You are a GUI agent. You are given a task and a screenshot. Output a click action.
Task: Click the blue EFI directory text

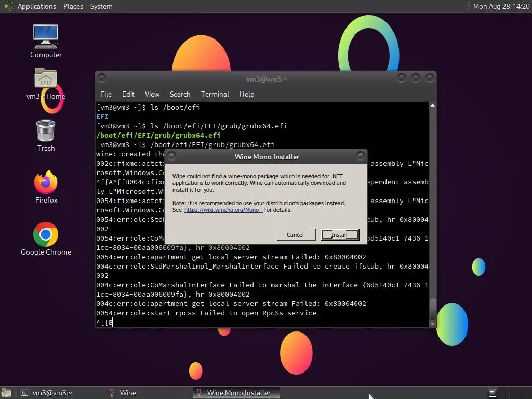point(102,117)
